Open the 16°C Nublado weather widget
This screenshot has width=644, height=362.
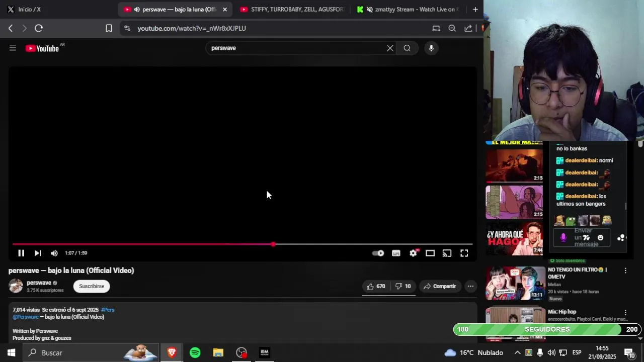(x=473, y=352)
